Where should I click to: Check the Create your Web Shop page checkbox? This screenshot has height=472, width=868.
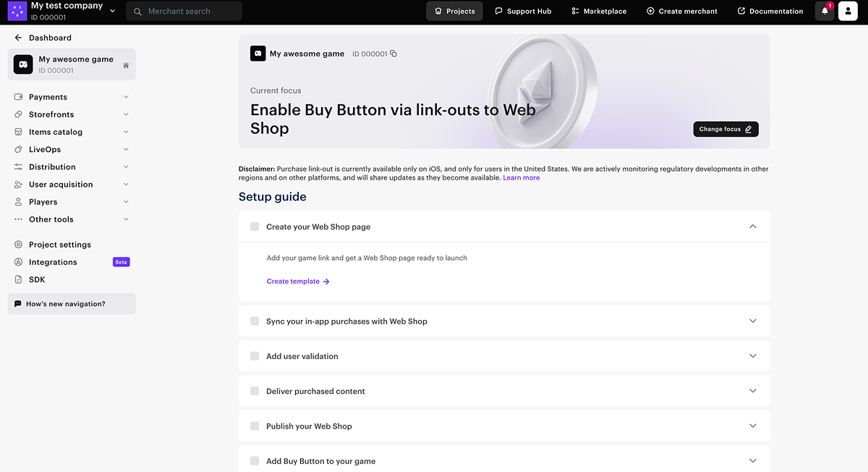pos(255,227)
